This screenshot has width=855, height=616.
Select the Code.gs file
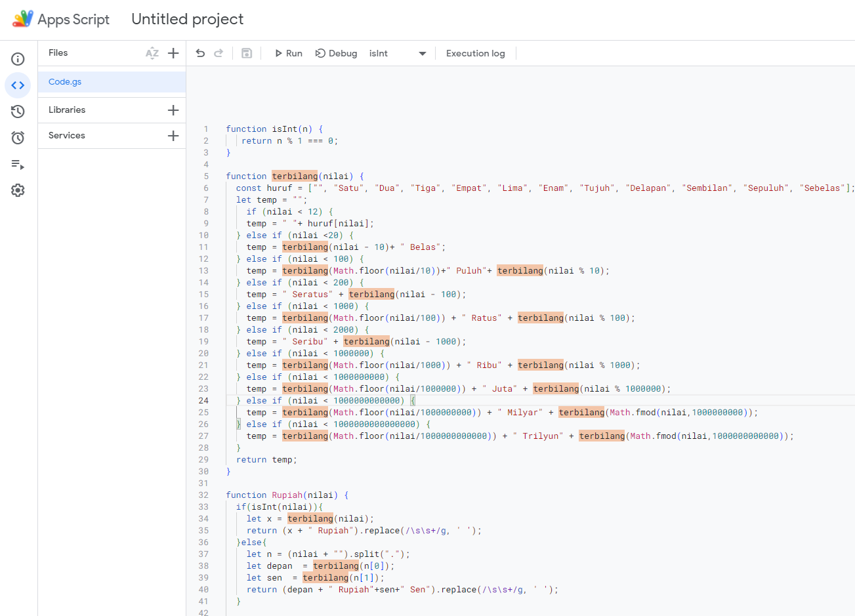tap(65, 82)
